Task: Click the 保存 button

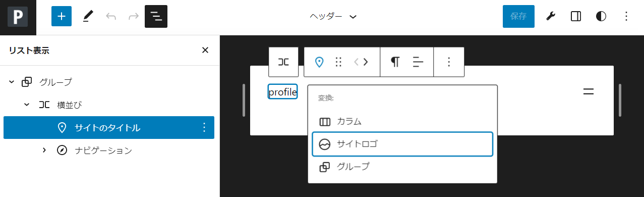Action: [518, 16]
